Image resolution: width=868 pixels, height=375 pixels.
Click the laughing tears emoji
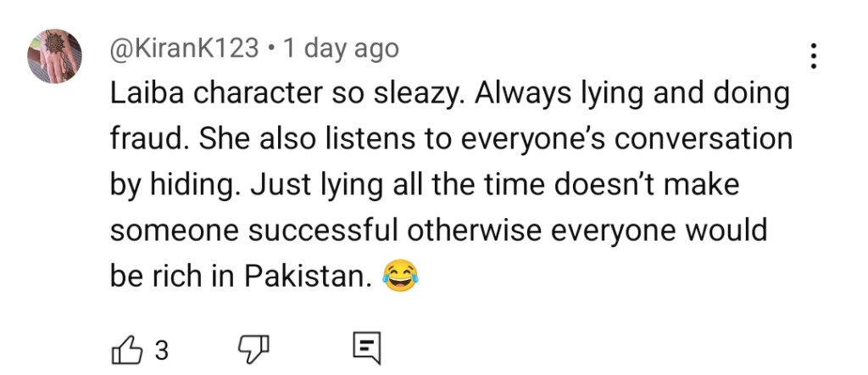400,276
